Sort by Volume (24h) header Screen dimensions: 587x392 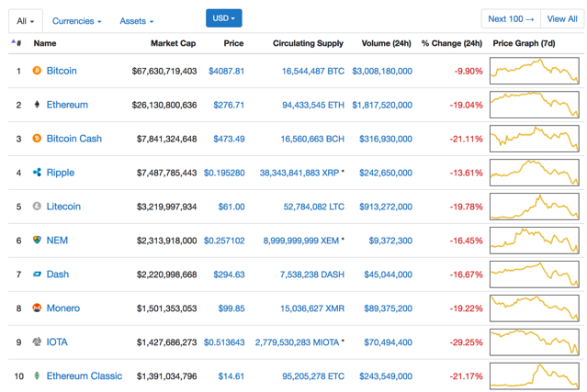tap(387, 43)
